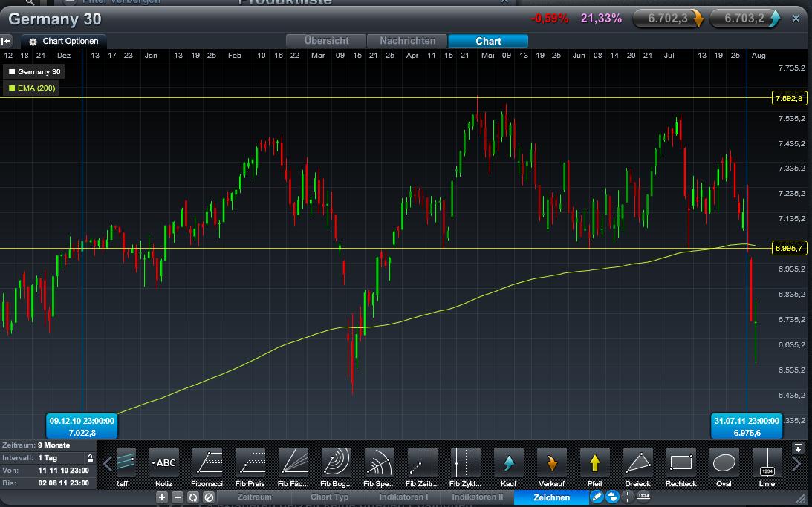Click the Germany 30 title text

(x=55, y=19)
